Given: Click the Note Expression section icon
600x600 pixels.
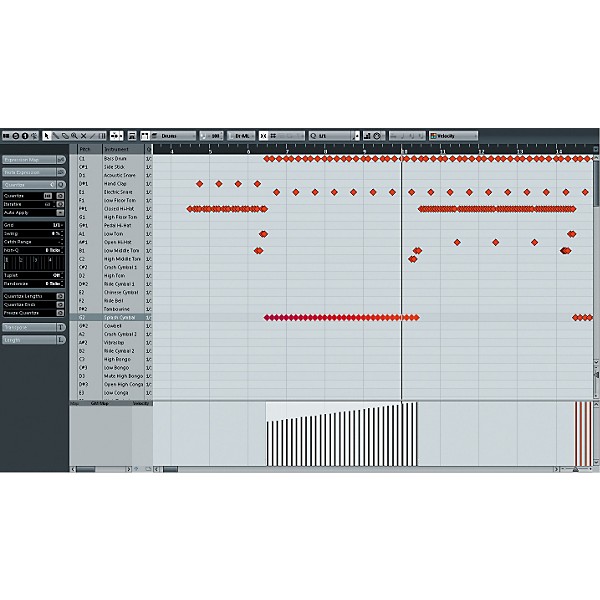Looking at the screenshot, I should point(61,173).
